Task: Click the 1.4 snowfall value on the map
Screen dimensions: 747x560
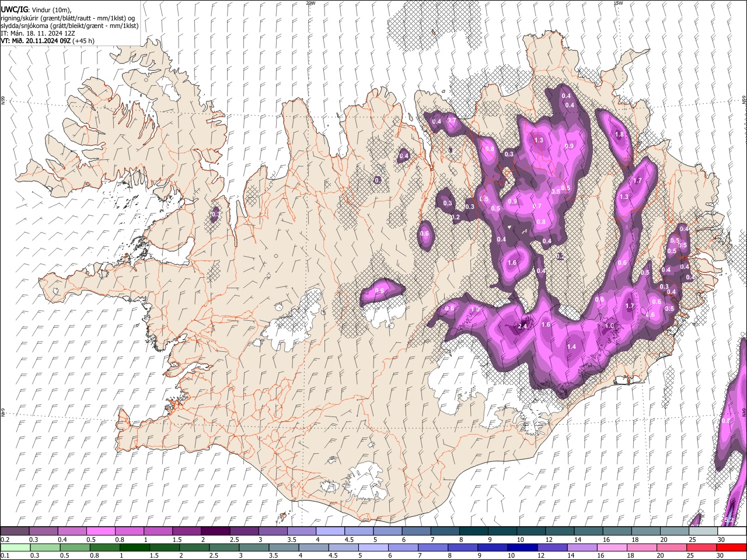Action: click(571, 346)
